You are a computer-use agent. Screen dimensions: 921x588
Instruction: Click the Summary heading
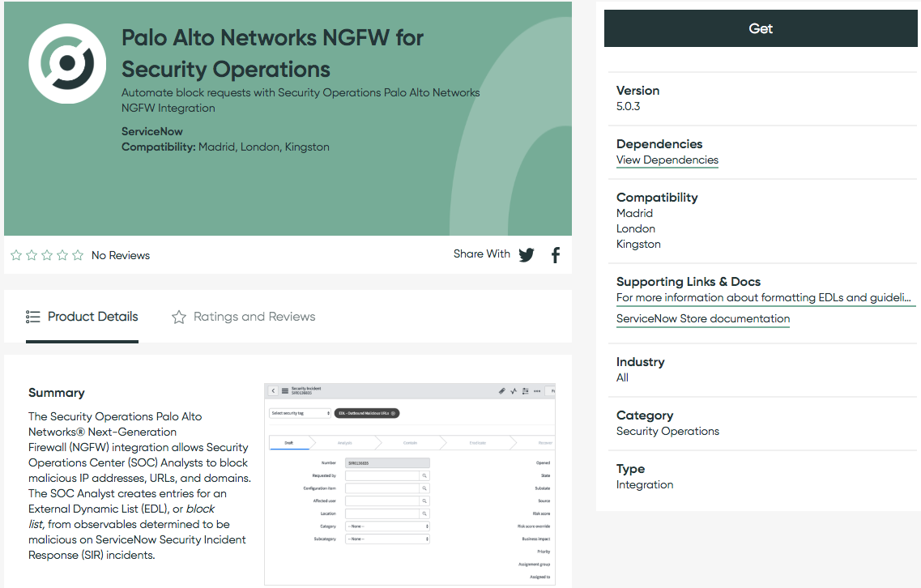[x=57, y=392]
